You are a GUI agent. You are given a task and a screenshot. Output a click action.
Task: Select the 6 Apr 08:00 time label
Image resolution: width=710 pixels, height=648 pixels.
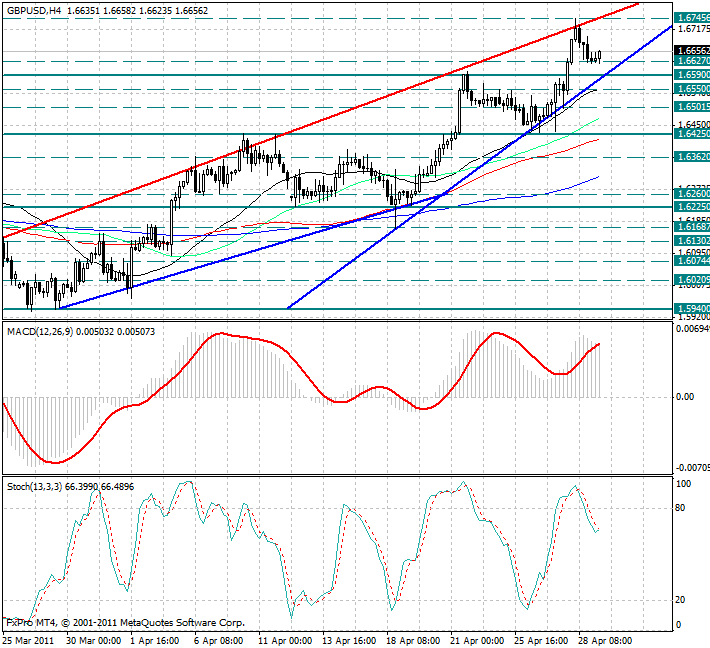click(219, 641)
